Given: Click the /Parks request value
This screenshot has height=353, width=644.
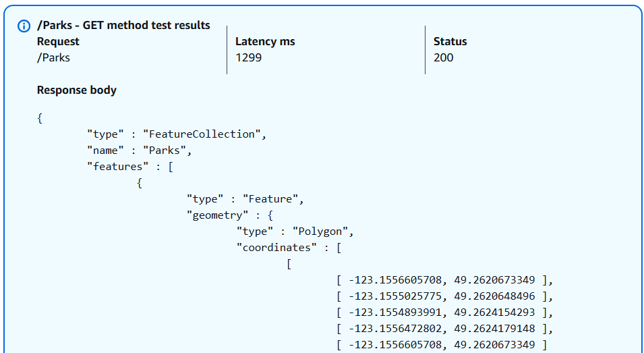Looking at the screenshot, I should pos(53,58).
